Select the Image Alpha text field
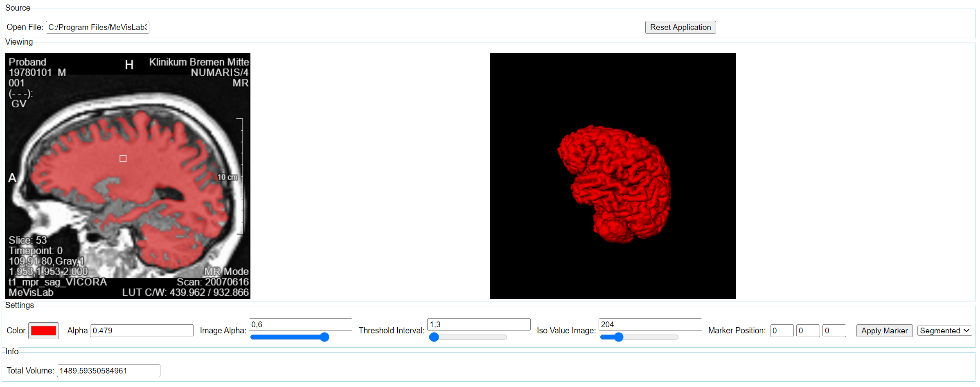 pyautogui.click(x=300, y=324)
